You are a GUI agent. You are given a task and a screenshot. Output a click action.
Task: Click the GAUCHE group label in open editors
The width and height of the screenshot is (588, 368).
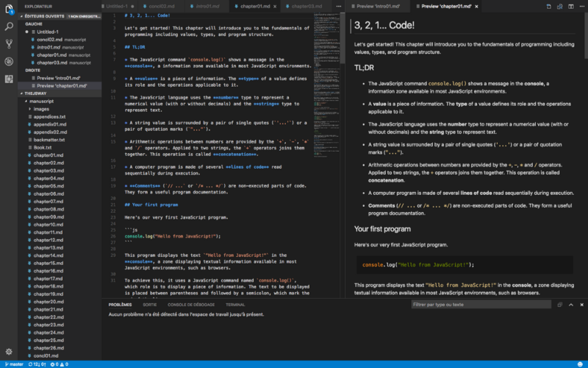[34, 24]
